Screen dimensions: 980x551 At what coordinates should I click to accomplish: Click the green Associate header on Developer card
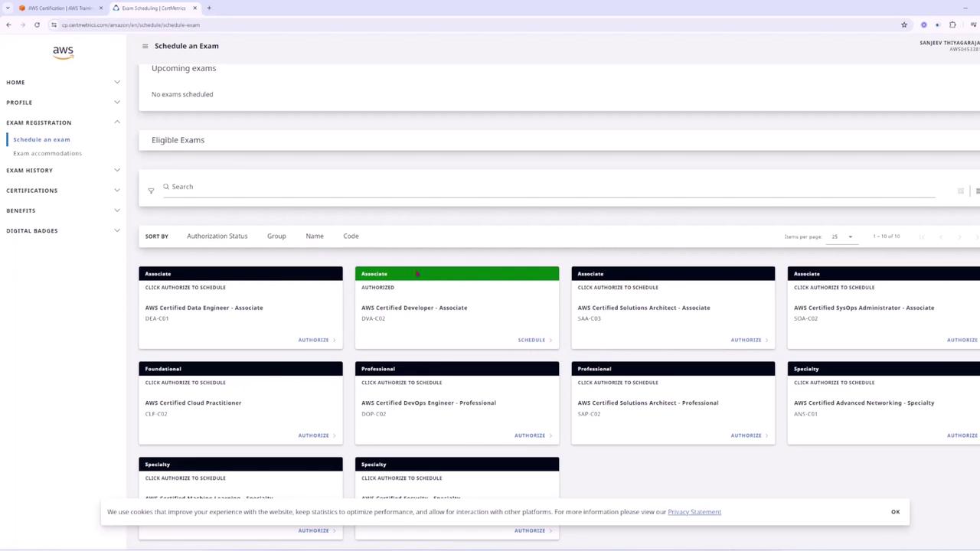[x=457, y=273]
